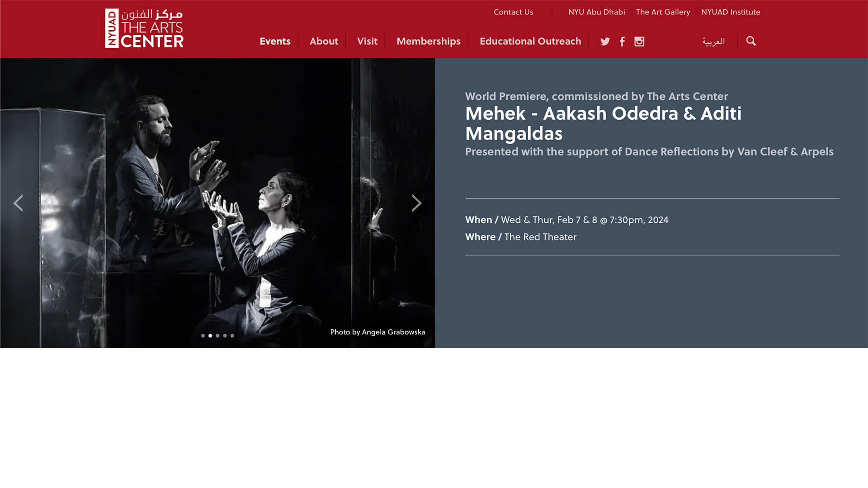Open Educational Outreach menu item
The image size is (868, 488).
pyautogui.click(x=530, y=41)
